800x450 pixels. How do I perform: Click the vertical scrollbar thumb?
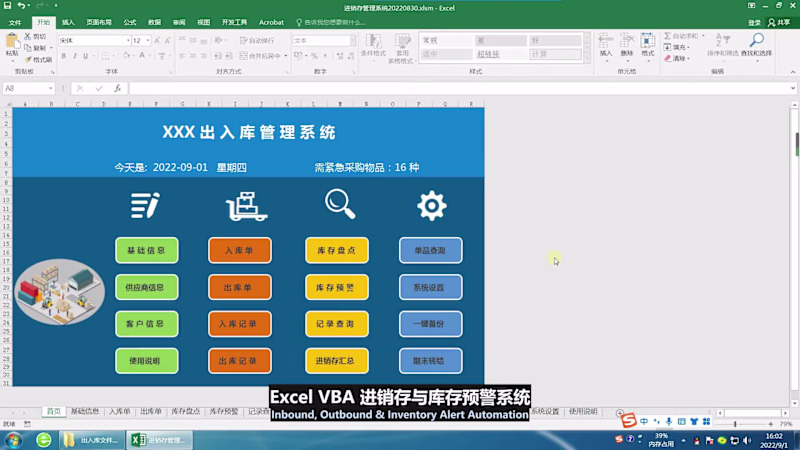click(796, 144)
